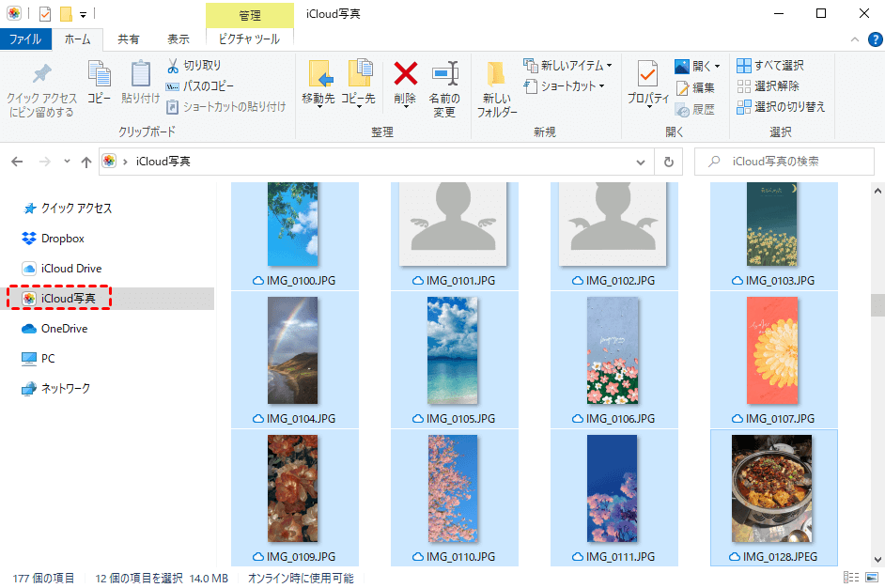Click the refresh button beside address bar
885x588 pixels.
(668, 162)
